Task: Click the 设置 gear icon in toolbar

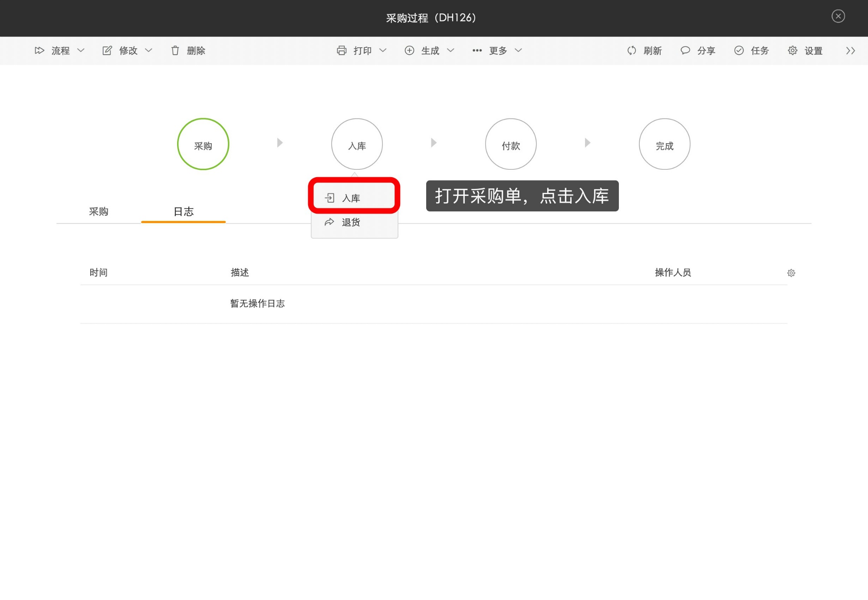Action: coord(792,50)
